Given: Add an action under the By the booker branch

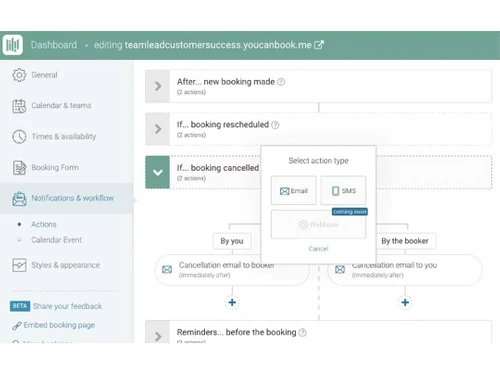Looking at the screenshot, I should click(x=405, y=302).
